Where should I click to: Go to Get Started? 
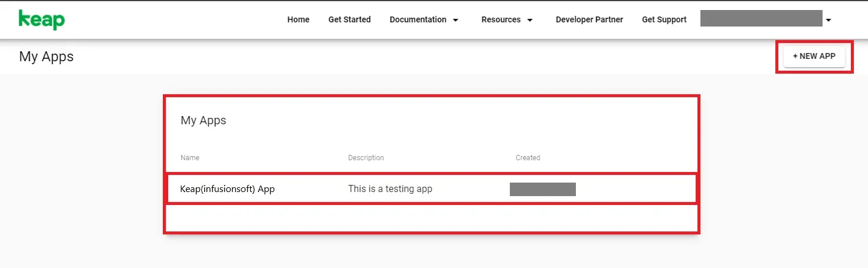pos(349,19)
